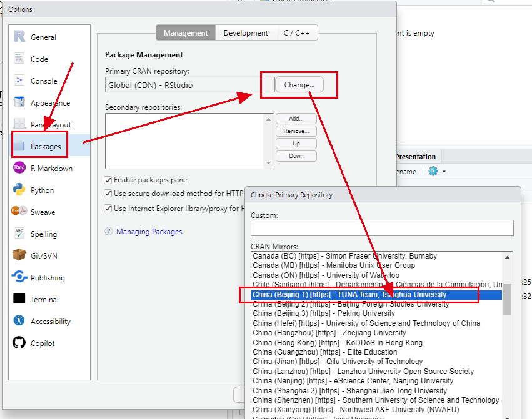Select the Python logo icon
Image resolution: width=532 pixels, height=419 pixels.
[19, 189]
